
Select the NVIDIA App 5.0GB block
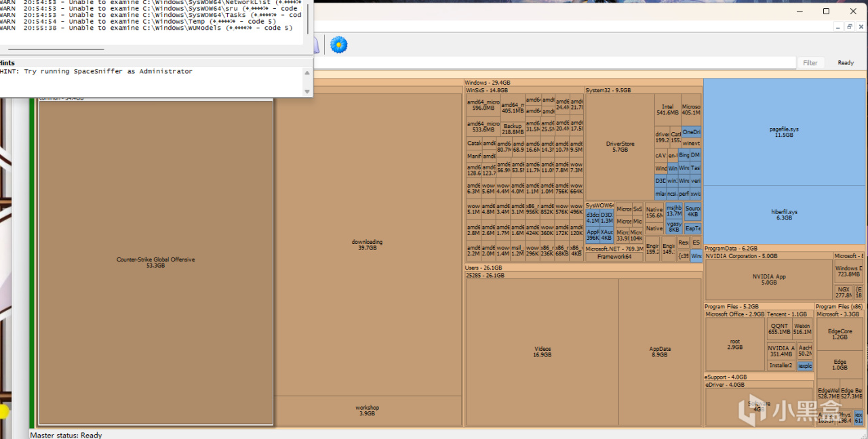tap(768, 280)
